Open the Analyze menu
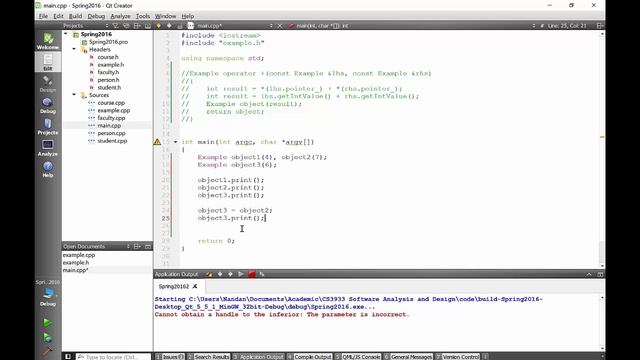 pos(120,16)
